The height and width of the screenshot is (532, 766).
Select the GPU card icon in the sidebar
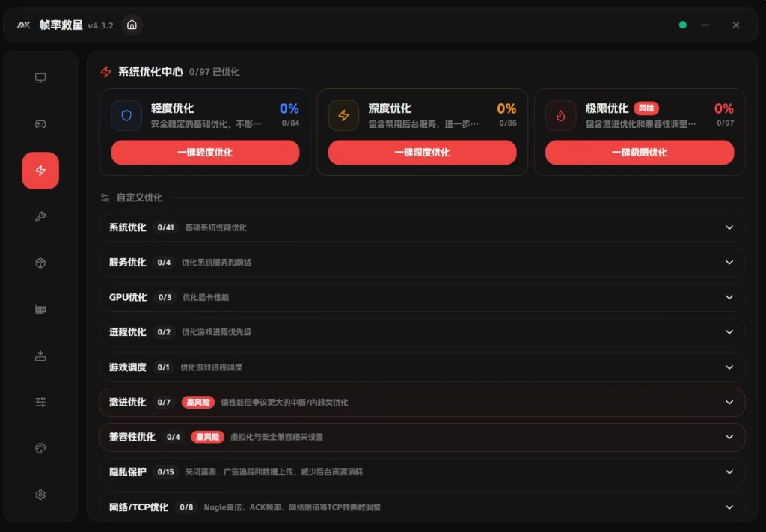click(x=40, y=309)
